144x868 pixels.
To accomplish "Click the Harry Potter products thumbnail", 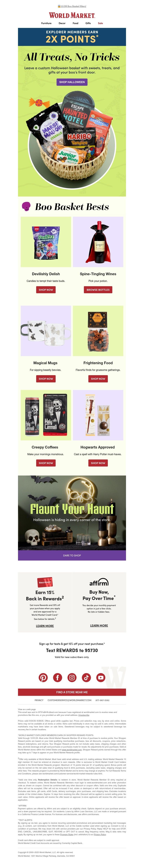I will click(98, 415).
